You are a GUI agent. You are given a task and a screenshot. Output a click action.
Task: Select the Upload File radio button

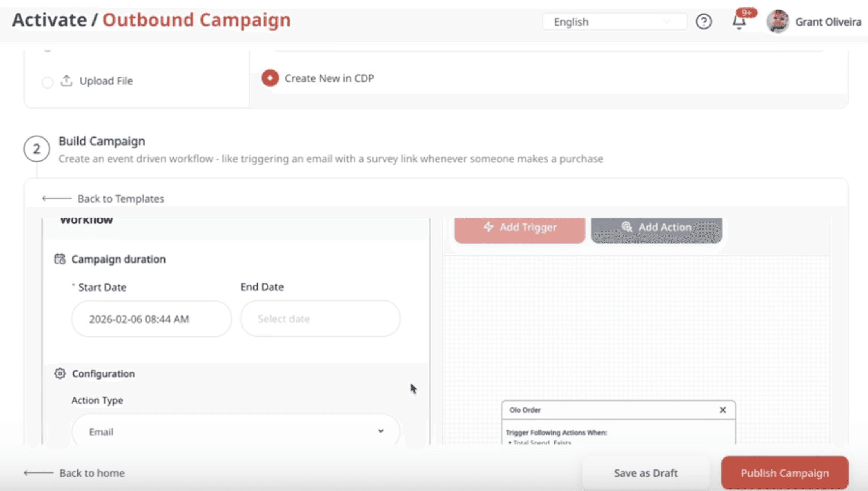click(48, 82)
